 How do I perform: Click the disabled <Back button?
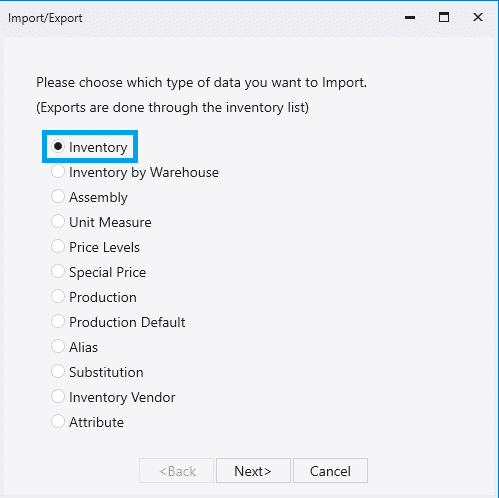tap(176, 471)
